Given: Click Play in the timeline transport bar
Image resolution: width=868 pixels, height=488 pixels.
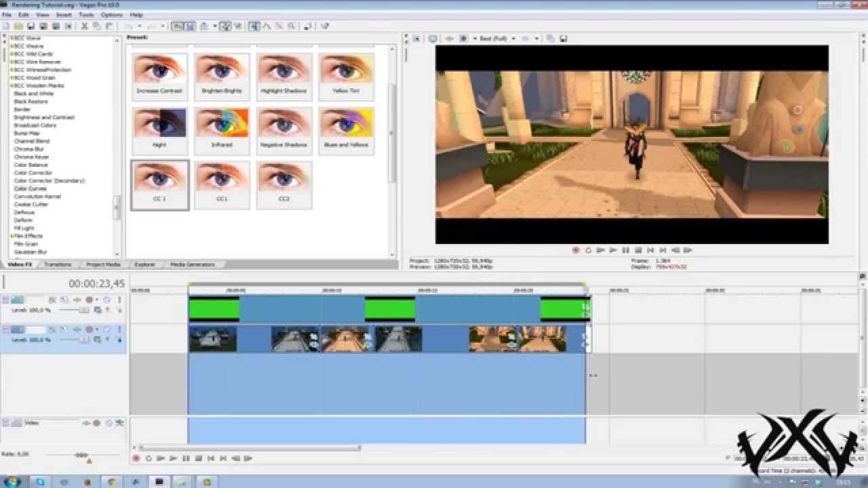Looking at the screenshot, I should point(174,458).
